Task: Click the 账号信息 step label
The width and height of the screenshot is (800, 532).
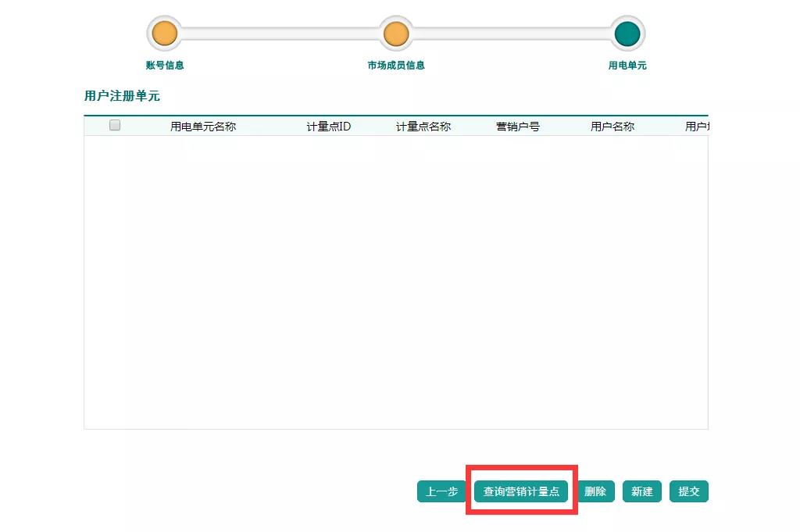Action: tap(165, 66)
